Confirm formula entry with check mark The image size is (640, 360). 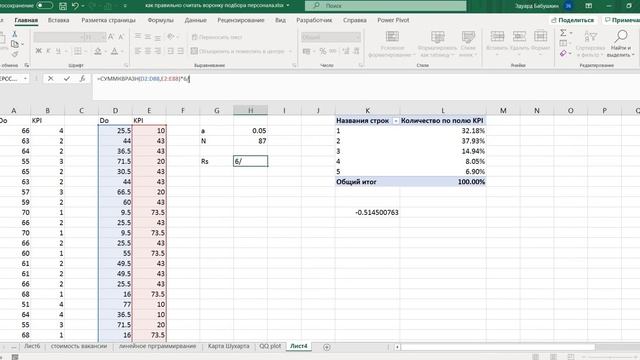point(67,79)
